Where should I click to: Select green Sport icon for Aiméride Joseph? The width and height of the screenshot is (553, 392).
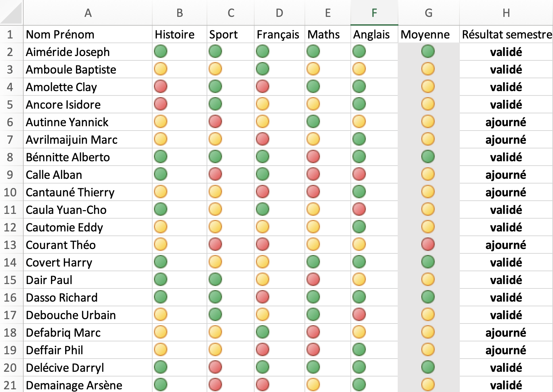215,51
